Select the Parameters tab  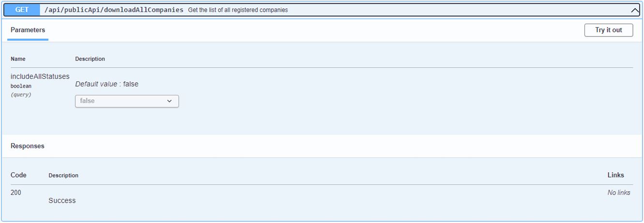28,30
